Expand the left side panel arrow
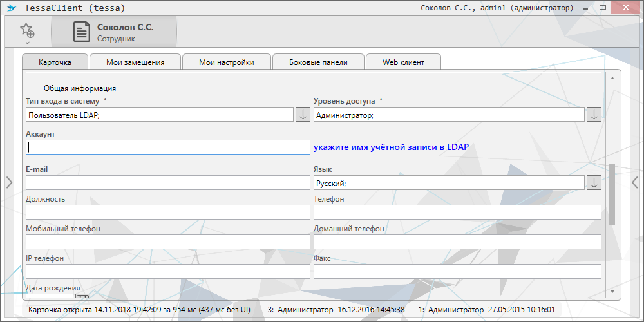Viewport: 644px width, 322px height. 9,182
